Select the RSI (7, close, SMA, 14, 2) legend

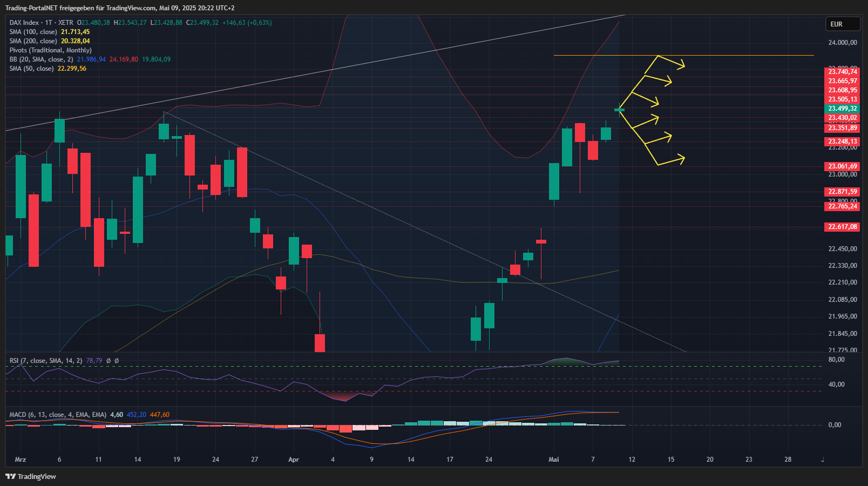(46, 361)
